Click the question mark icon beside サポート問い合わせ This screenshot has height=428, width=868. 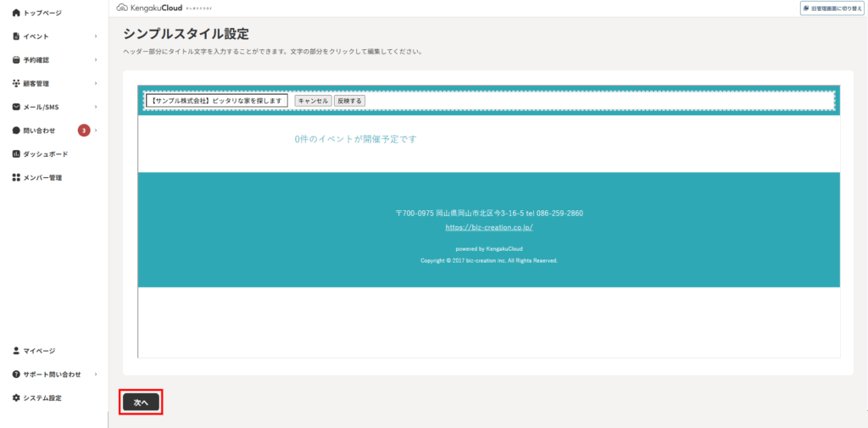click(x=16, y=375)
